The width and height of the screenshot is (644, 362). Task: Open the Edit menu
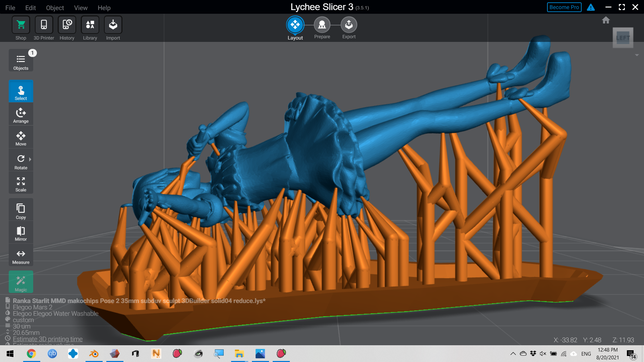31,7
